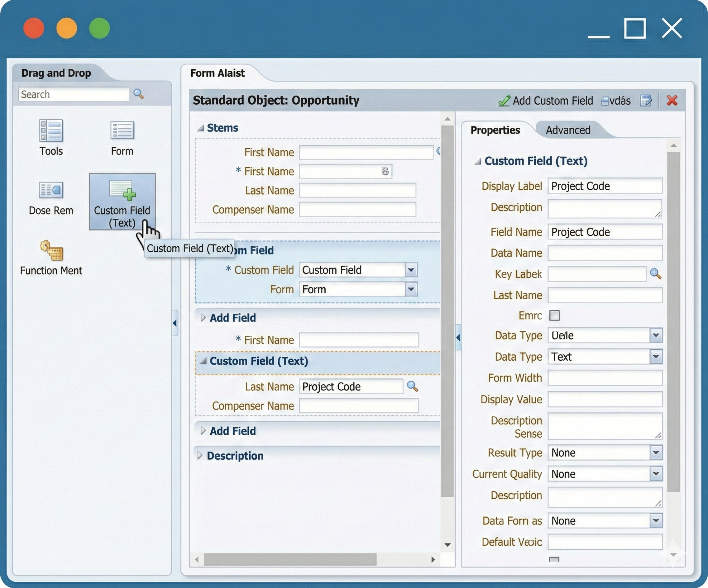Open the Data Type dropdown showing Text
Viewport: 708px width, 588px height.
656,357
